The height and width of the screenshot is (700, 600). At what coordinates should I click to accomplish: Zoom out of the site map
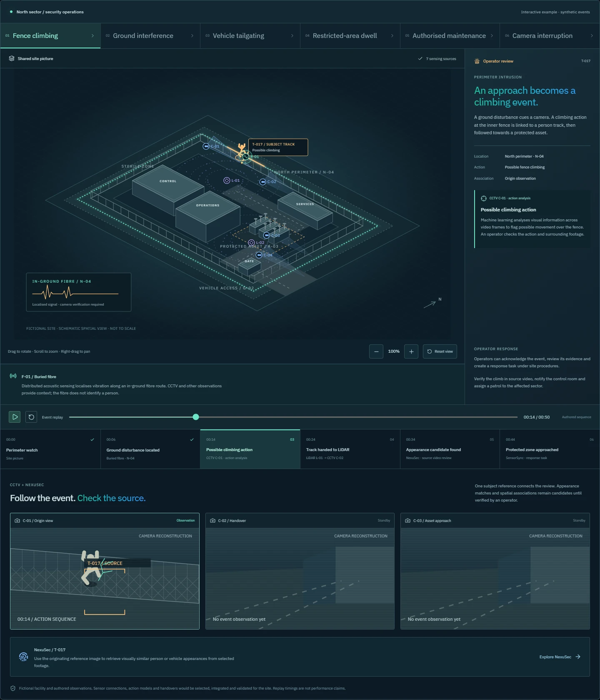(x=376, y=351)
